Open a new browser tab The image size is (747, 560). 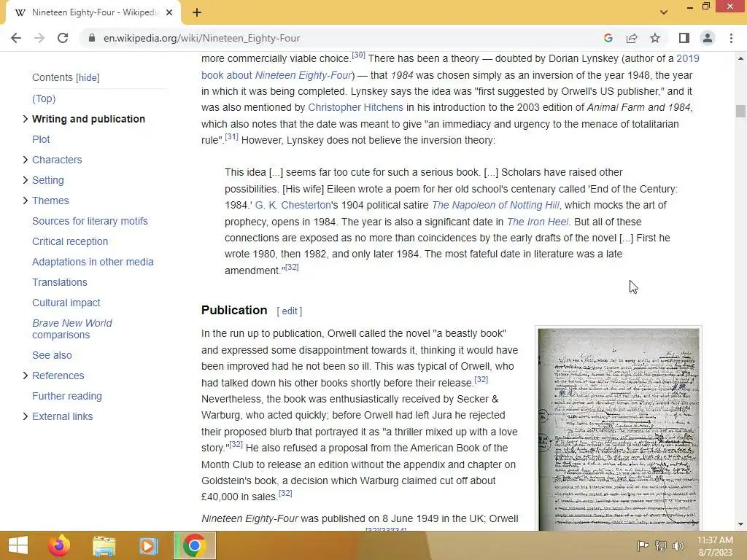(x=197, y=13)
